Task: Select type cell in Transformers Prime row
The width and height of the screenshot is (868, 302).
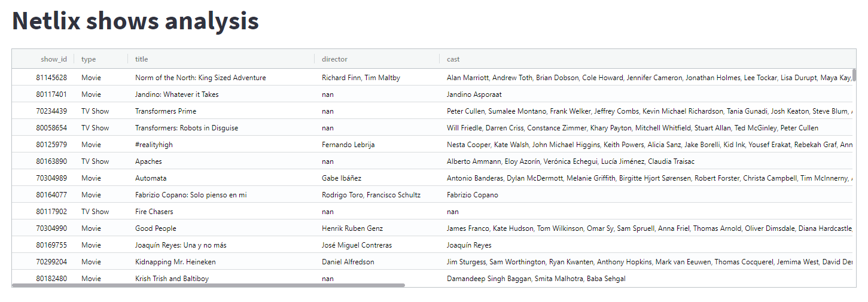Action: click(101, 111)
